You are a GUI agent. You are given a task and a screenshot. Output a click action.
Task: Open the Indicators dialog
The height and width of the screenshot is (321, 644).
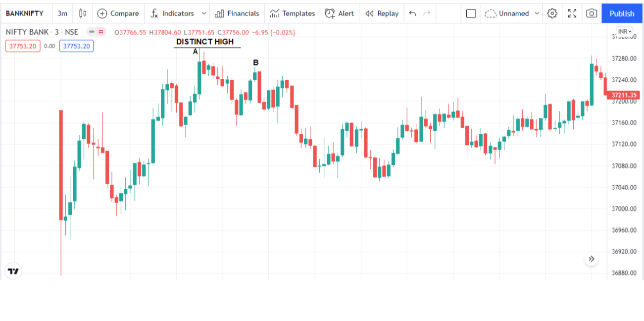[172, 13]
